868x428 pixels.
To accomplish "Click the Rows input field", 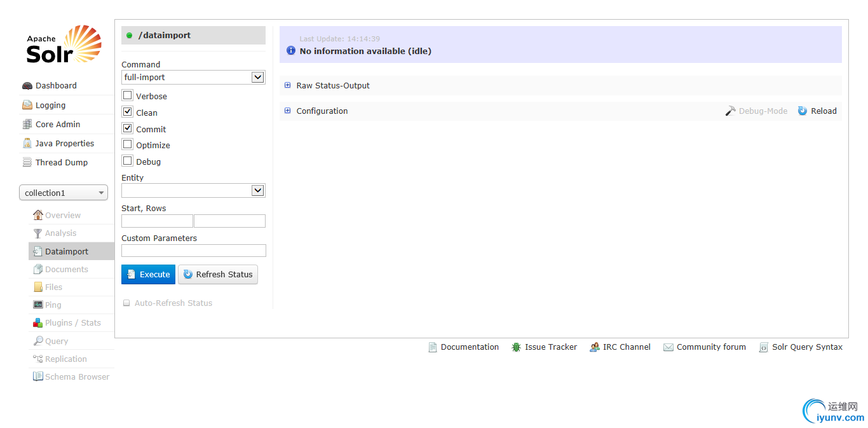I will pos(229,221).
